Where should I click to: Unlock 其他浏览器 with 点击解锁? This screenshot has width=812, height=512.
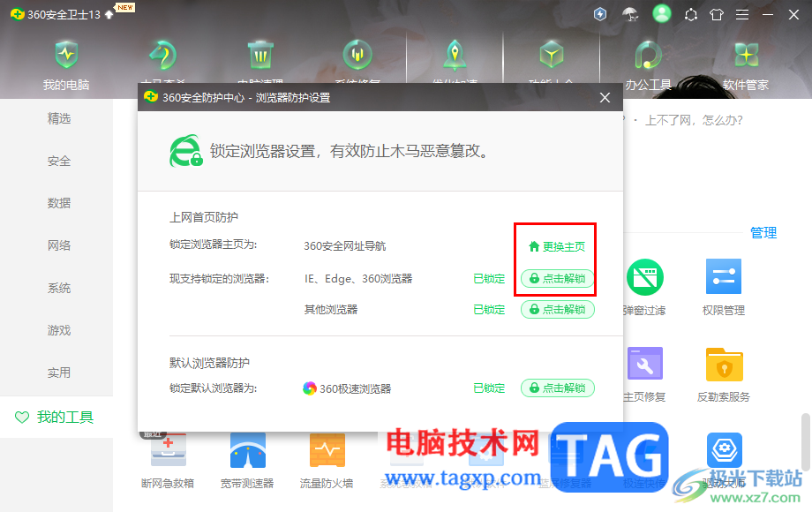coord(557,310)
